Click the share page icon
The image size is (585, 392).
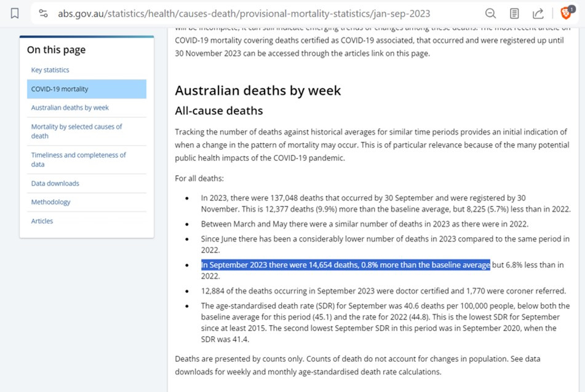538,14
